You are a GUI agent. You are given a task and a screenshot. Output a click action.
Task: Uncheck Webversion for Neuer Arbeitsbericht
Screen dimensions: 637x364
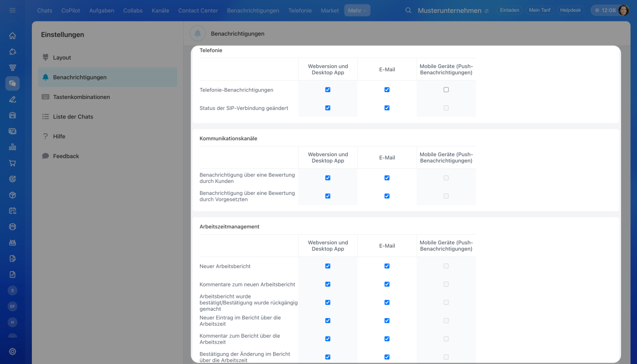pos(327,266)
